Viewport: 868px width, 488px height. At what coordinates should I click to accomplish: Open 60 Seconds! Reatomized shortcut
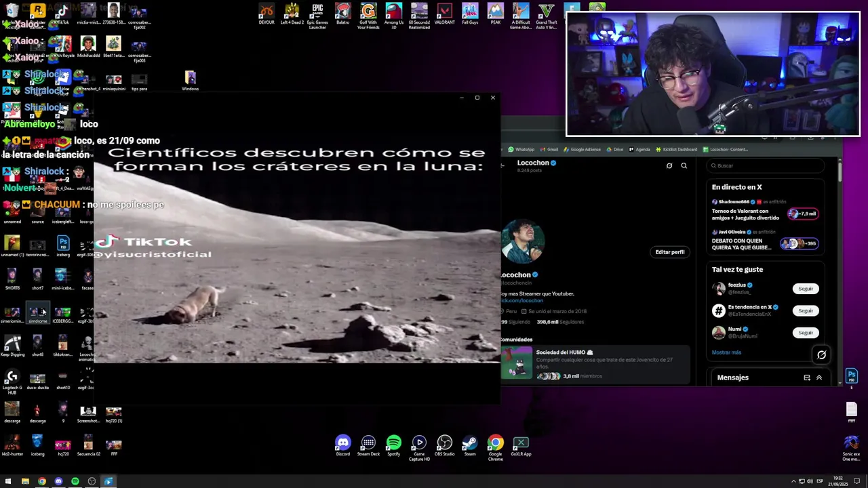pos(419,16)
